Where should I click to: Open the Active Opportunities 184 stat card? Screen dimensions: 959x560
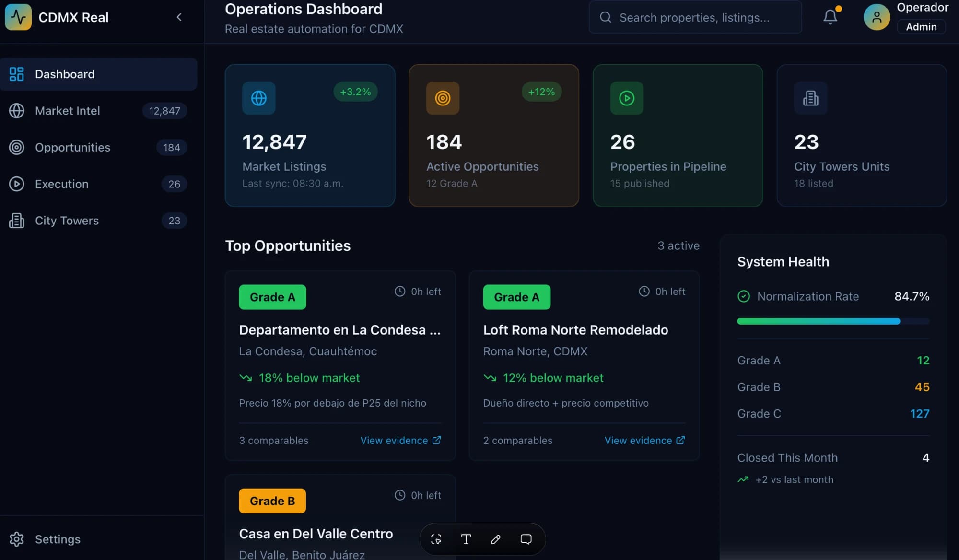pyautogui.click(x=494, y=136)
